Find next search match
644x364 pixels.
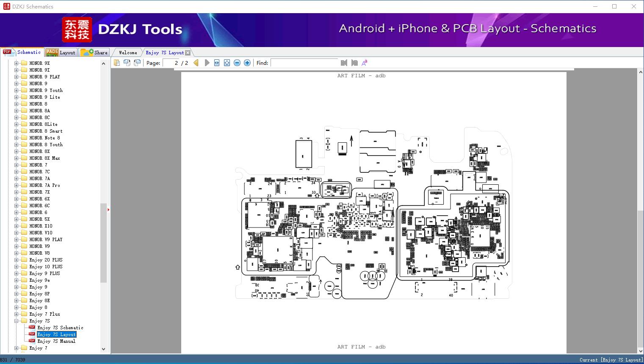click(354, 63)
